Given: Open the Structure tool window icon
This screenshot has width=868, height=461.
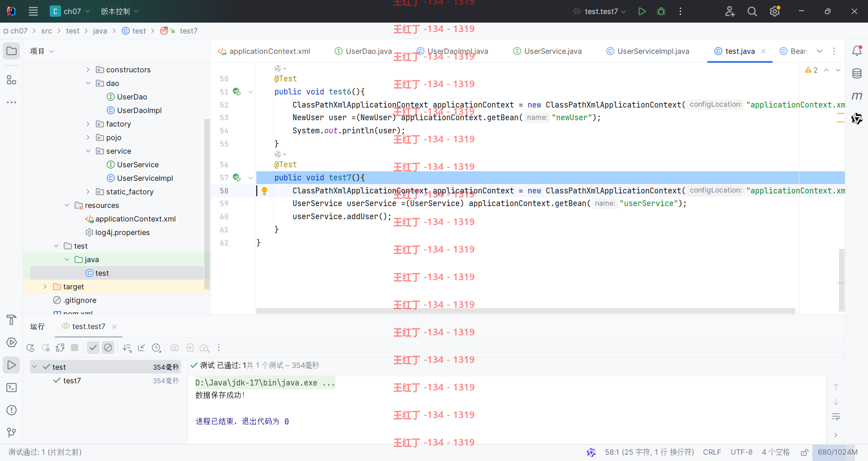Looking at the screenshot, I should pos(12,80).
